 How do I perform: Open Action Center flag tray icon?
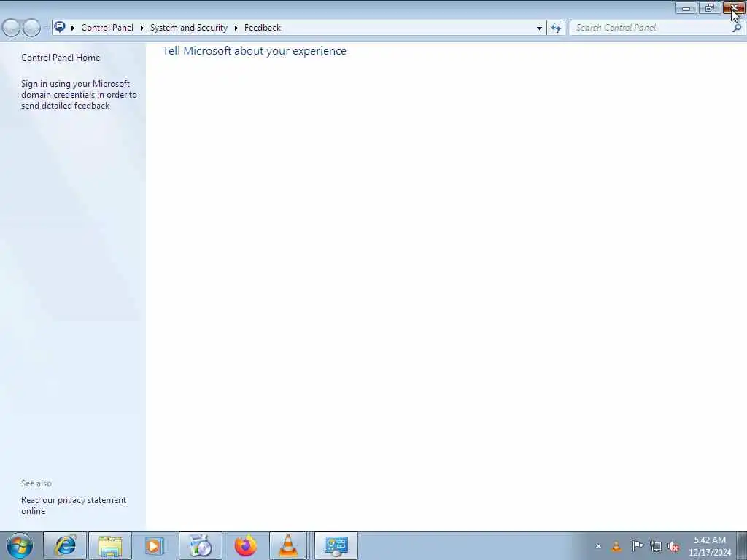coord(637,545)
